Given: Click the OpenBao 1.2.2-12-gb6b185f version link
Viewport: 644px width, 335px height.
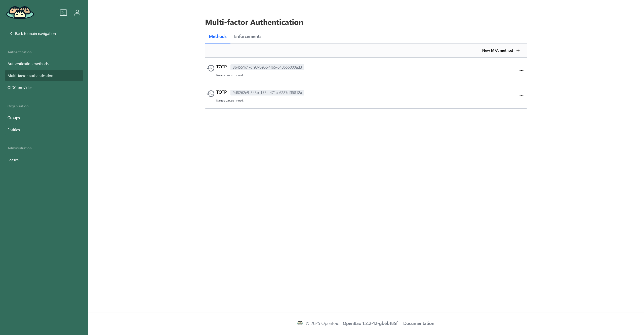Looking at the screenshot, I should pos(370,323).
